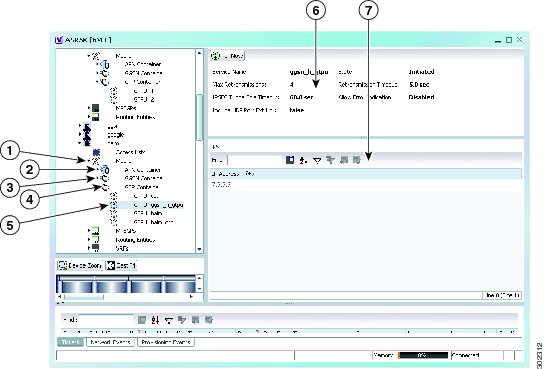Click the Disabled property value

point(421,97)
